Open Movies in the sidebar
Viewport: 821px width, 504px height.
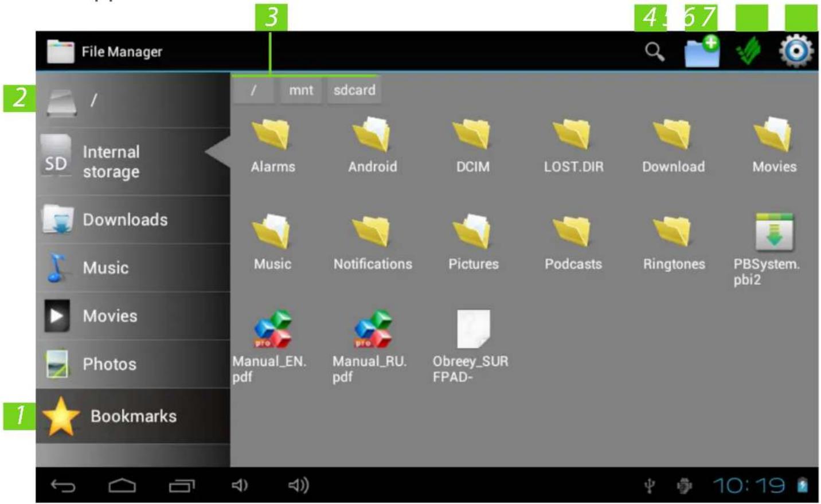[x=133, y=316]
